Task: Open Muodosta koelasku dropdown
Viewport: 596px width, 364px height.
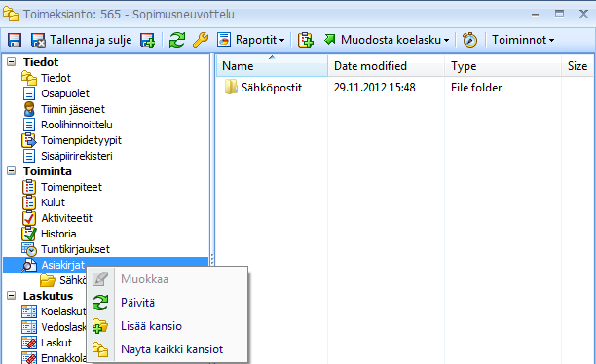Action: pyautogui.click(x=387, y=40)
